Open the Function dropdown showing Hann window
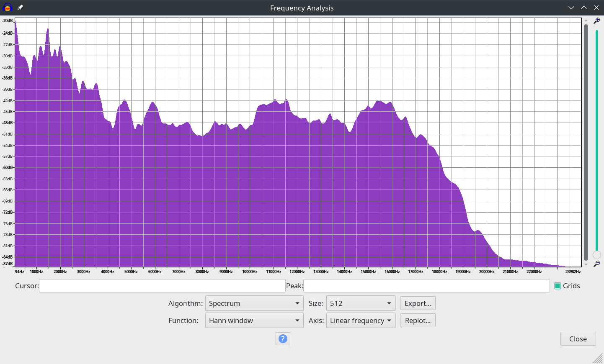Viewport: 604px width, 364px height. click(x=254, y=320)
